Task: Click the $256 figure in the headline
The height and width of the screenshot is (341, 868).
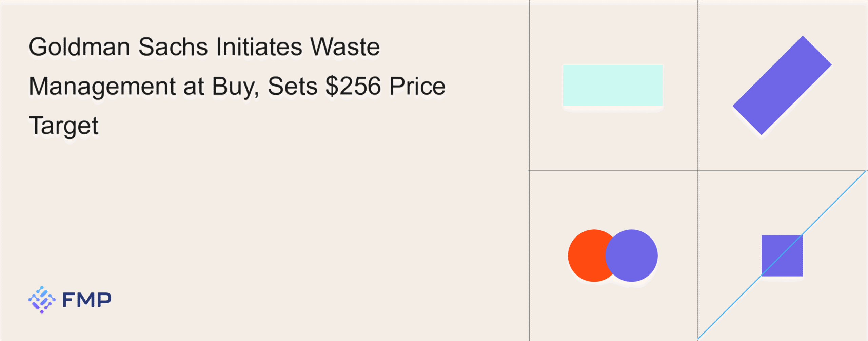Action: 353,86
